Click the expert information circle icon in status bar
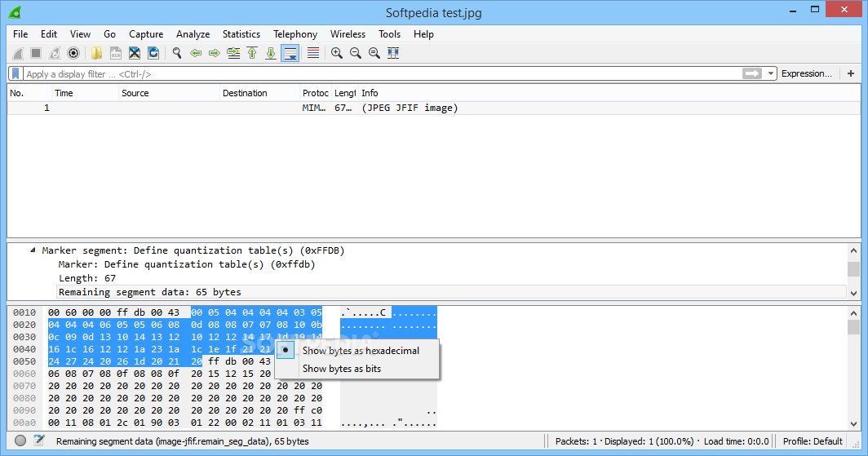The height and width of the screenshot is (456, 868). pos(20,441)
